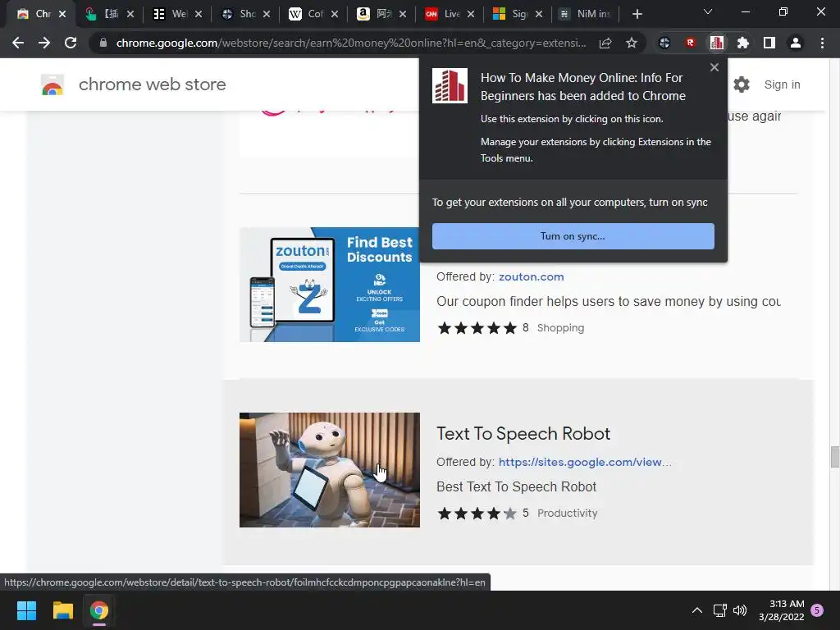840x630 pixels.
Task: Go forward with the browser forward arrow
Action: coord(44,43)
